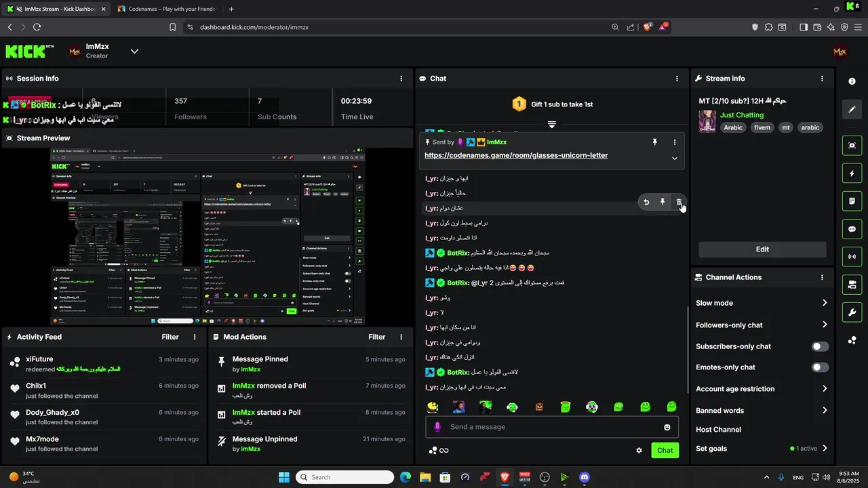This screenshot has width=868, height=488.
Task: Expand the pinned message chevron
Action: [x=674, y=158]
